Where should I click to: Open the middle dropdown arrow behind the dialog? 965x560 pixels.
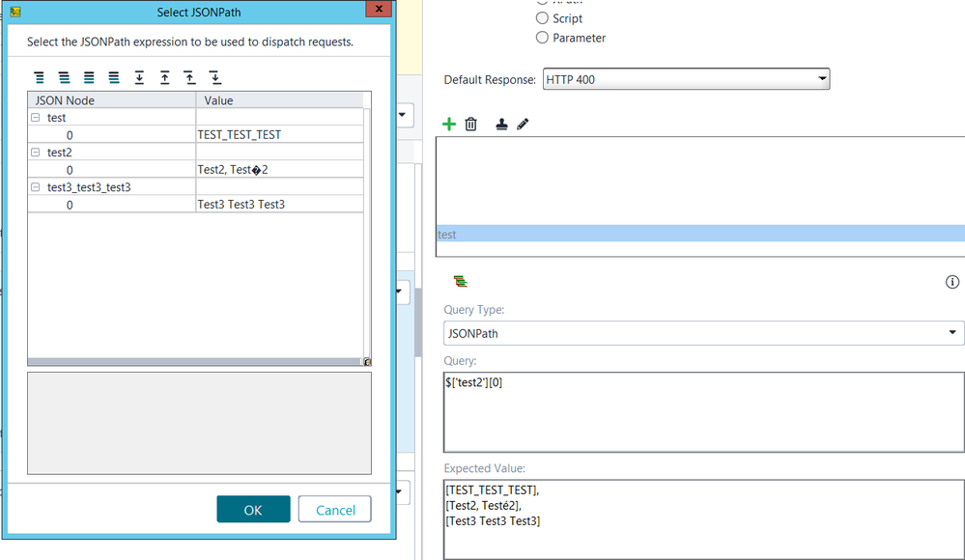400,291
